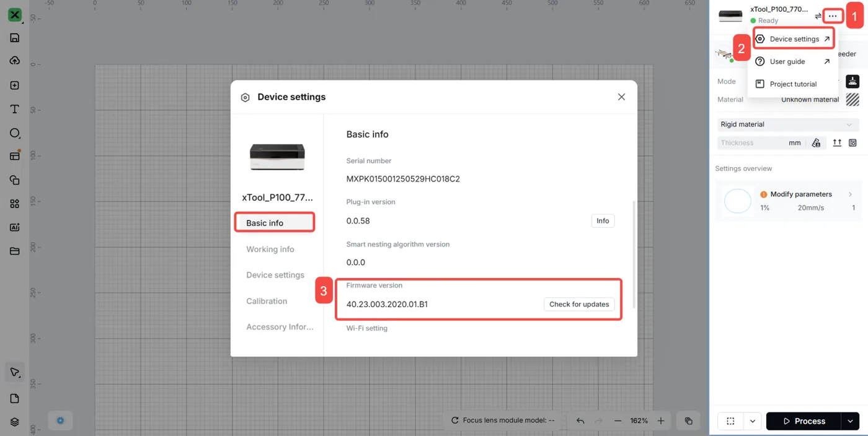868x436 pixels.
Task: Click the dialog's vertical scrollbar
Action: tap(633, 254)
